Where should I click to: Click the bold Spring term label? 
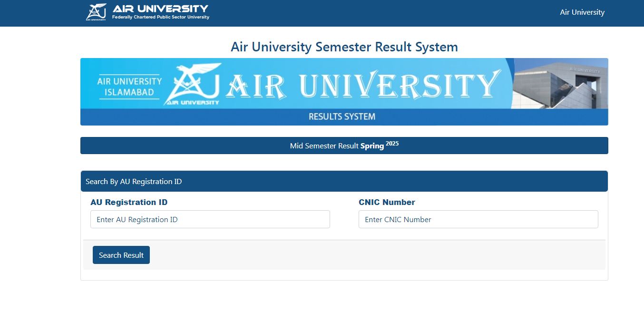(x=372, y=146)
